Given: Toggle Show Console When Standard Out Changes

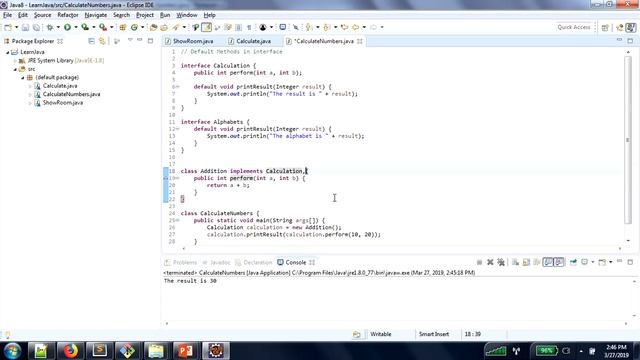Looking at the screenshot, I should click(548, 262).
